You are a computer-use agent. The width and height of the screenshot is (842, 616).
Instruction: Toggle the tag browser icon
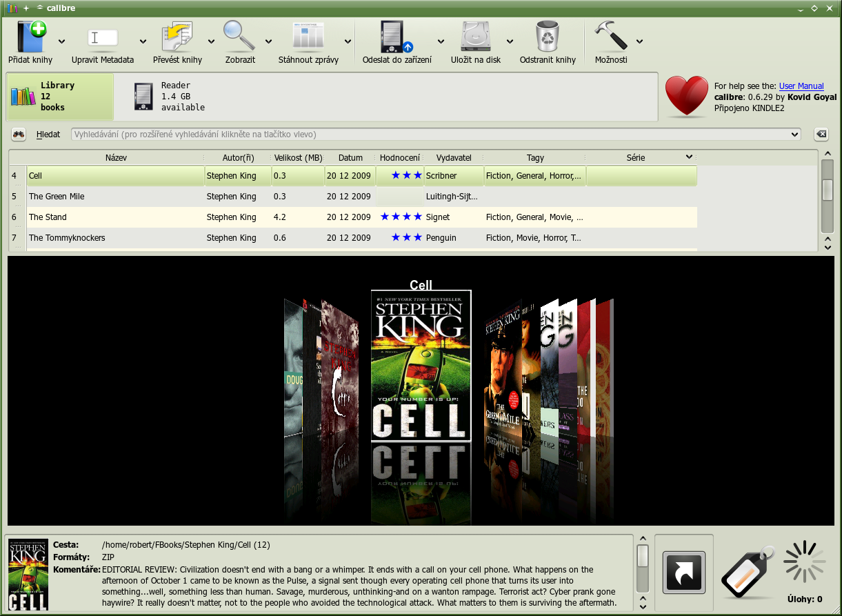coord(748,573)
